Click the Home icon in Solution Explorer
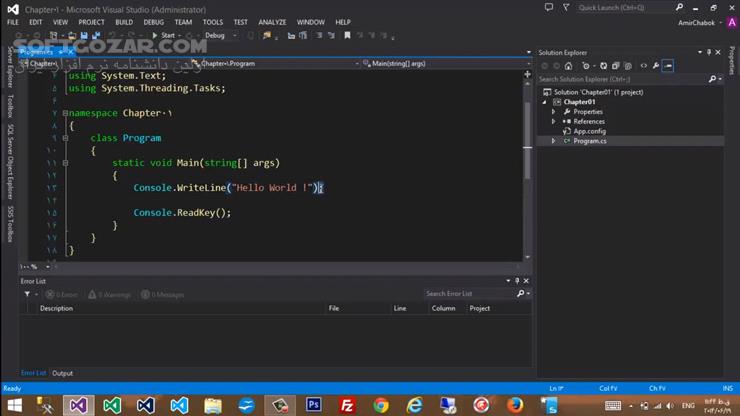 [568, 66]
